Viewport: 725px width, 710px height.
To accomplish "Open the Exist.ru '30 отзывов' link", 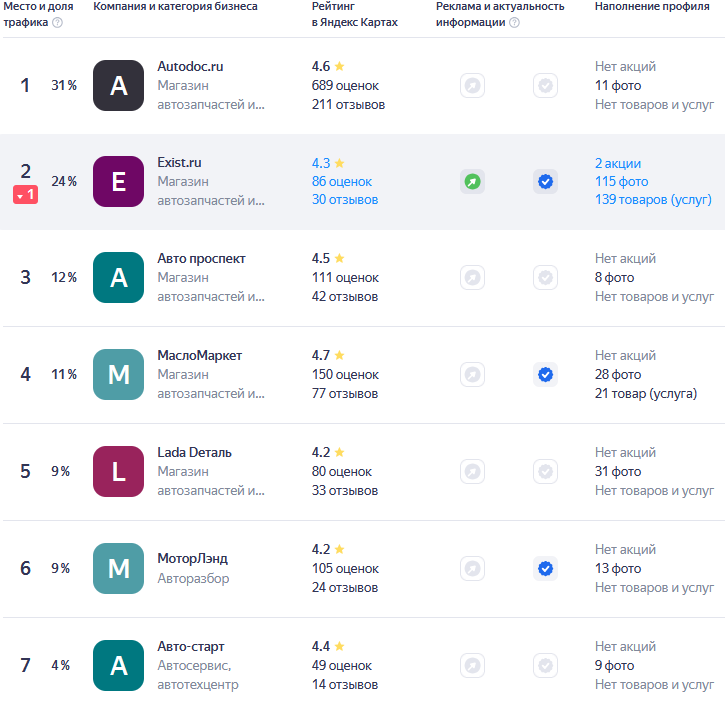I will click(x=345, y=200).
